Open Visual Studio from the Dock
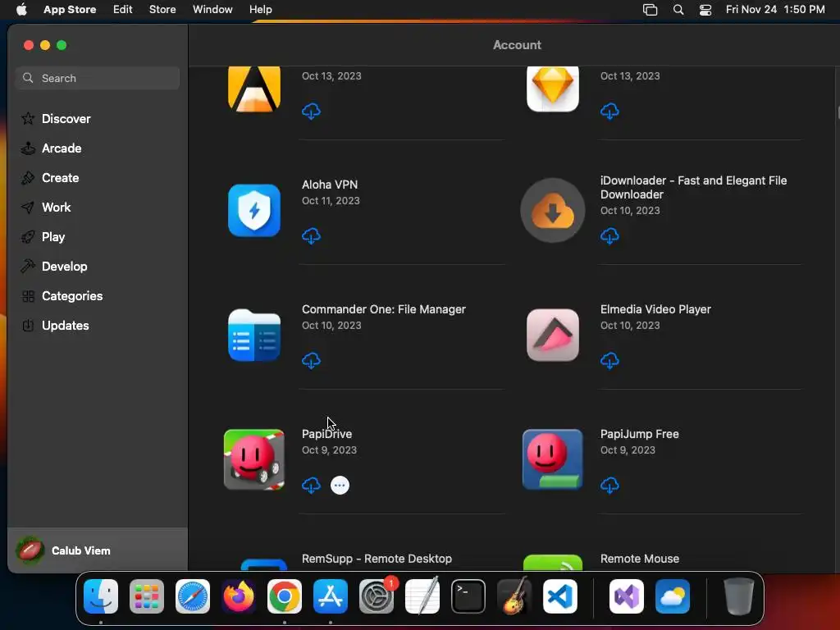 coord(627,596)
